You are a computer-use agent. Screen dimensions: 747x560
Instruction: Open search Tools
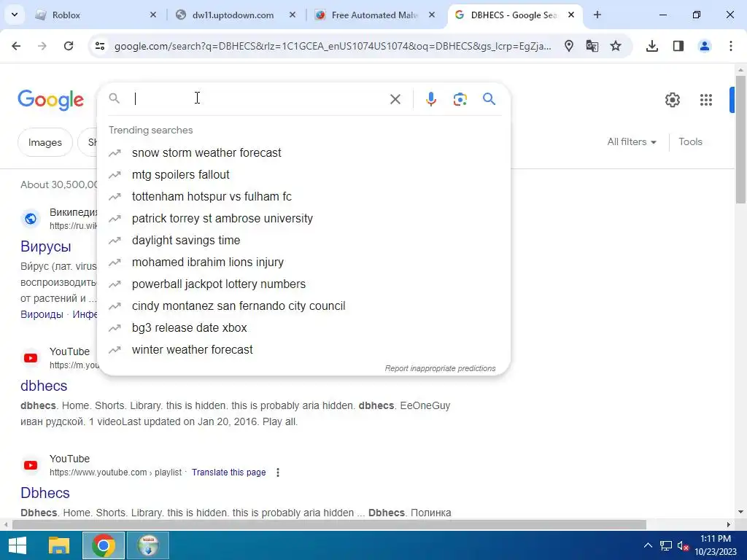click(690, 142)
